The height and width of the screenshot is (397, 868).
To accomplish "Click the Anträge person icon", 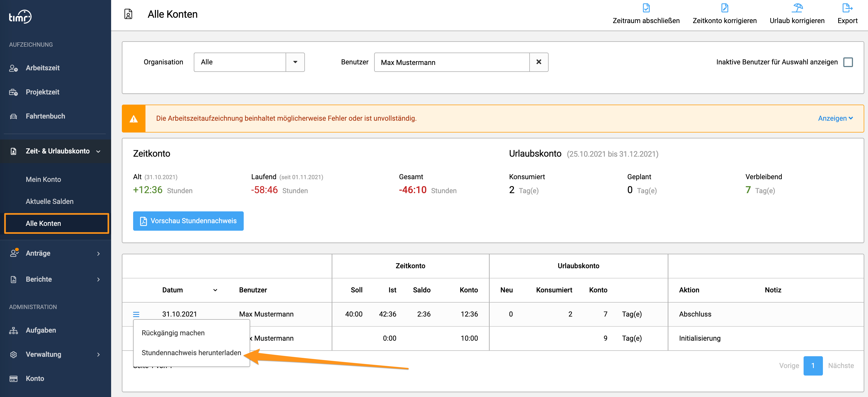I will coord(14,253).
